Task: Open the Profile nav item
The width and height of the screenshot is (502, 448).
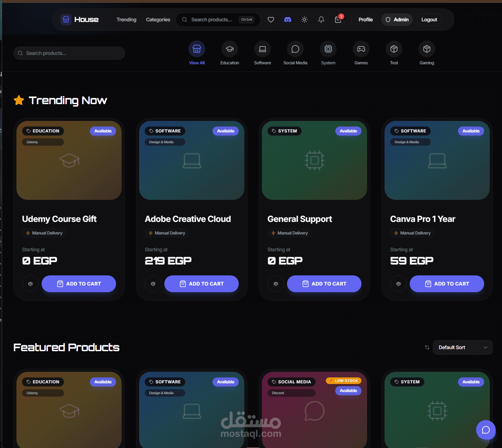Action: (x=366, y=20)
